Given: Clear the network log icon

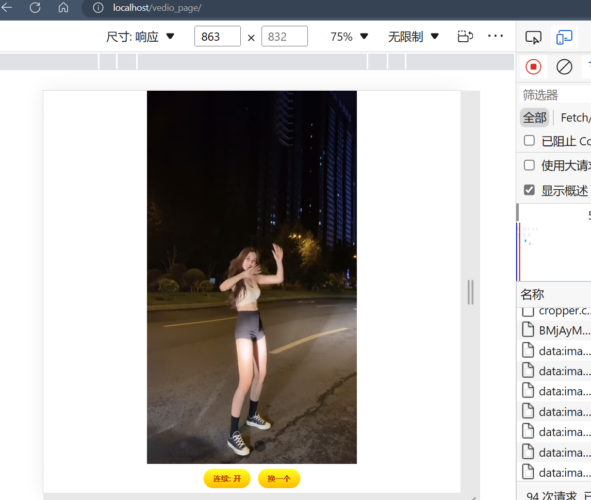Looking at the screenshot, I should click(x=564, y=67).
